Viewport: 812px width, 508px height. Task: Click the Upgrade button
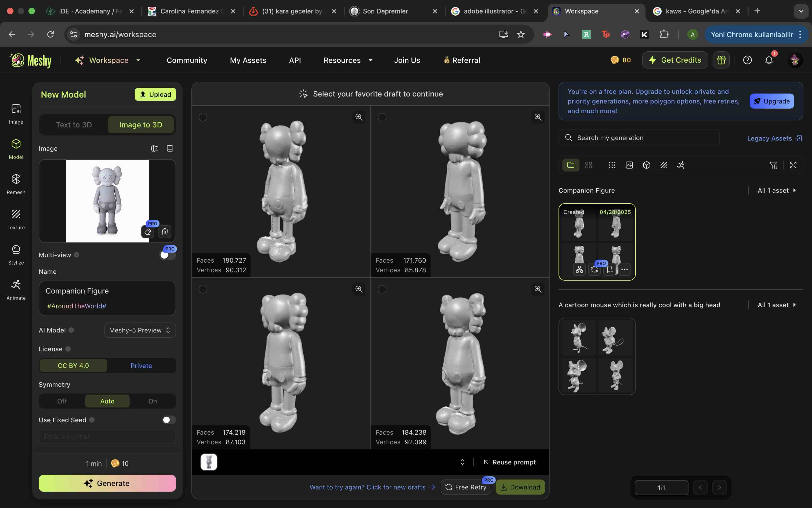pyautogui.click(x=772, y=101)
